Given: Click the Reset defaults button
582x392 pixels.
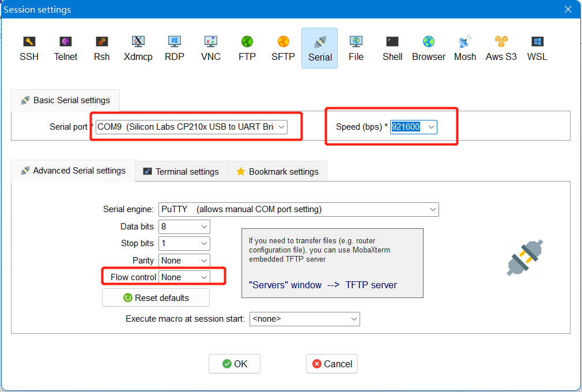Looking at the screenshot, I should click(156, 297).
